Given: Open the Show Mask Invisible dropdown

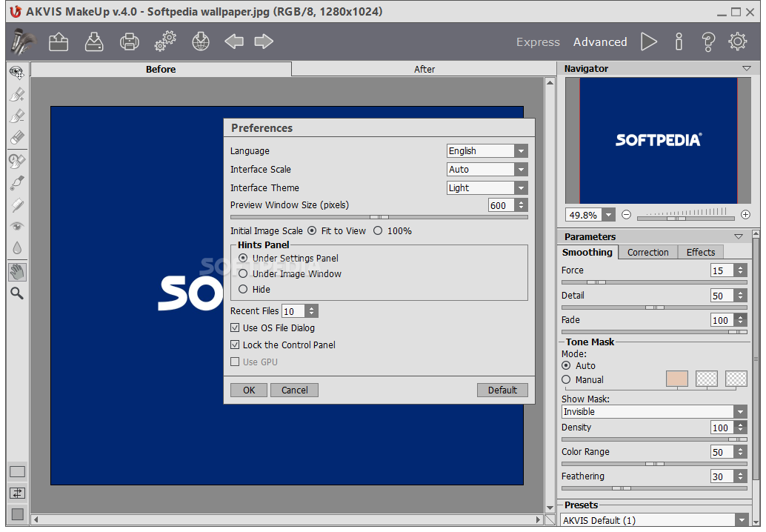Looking at the screenshot, I should click(654, 412).
